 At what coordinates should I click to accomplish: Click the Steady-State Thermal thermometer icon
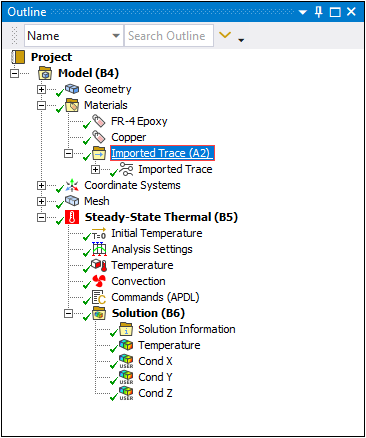[x=72, y=217]
